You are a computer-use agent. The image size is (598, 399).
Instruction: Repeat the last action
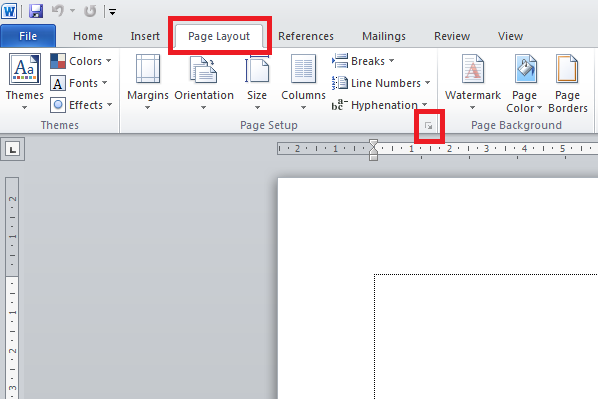[90, 11]
